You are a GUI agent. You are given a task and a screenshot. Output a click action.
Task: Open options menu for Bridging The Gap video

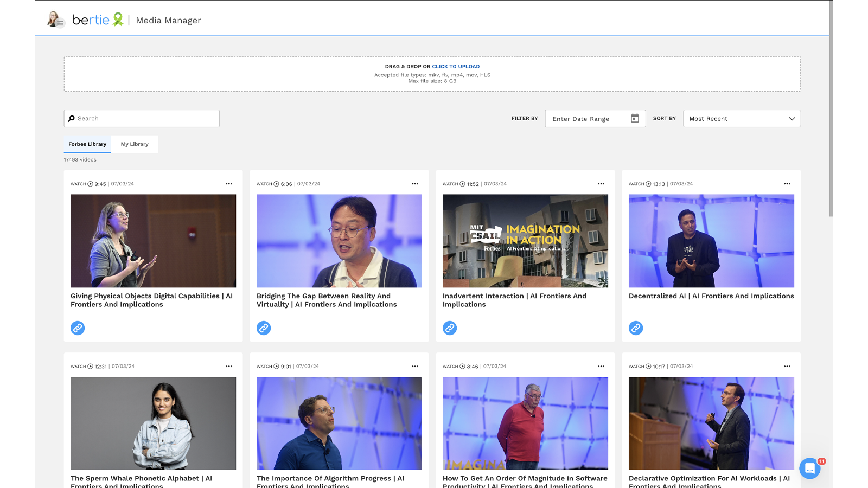[x=415, y=184]
